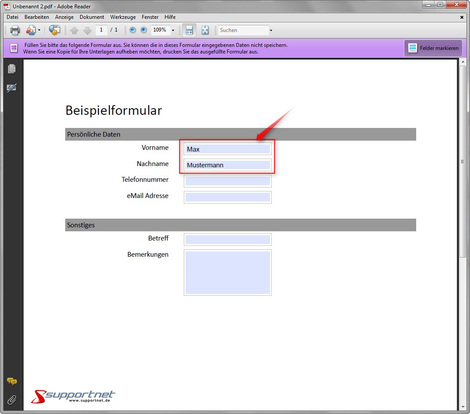Click the Adobe Reader title bar icon
The width and height of the screenshot is (470, 414).
point(7,6)
